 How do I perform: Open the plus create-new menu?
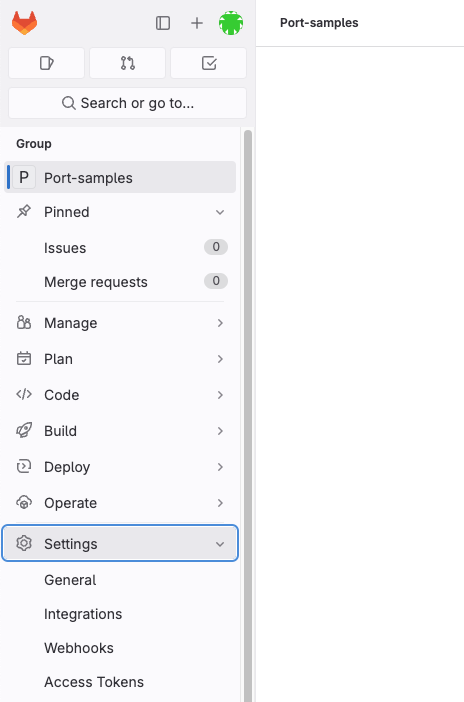[197, 23]
